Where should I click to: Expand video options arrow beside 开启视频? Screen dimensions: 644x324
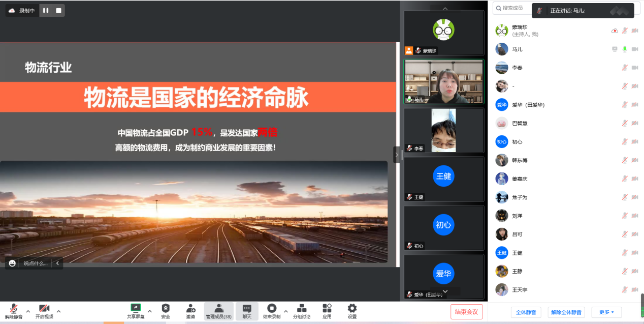(58, 311)
